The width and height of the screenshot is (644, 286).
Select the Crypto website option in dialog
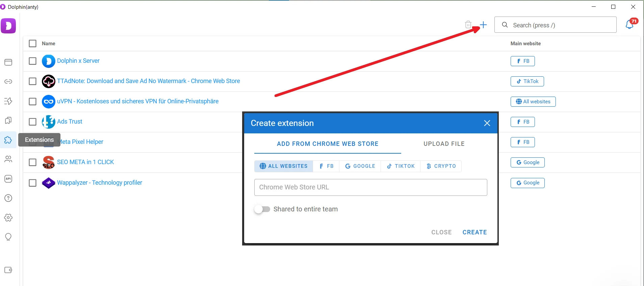click(x=441, y=166)
